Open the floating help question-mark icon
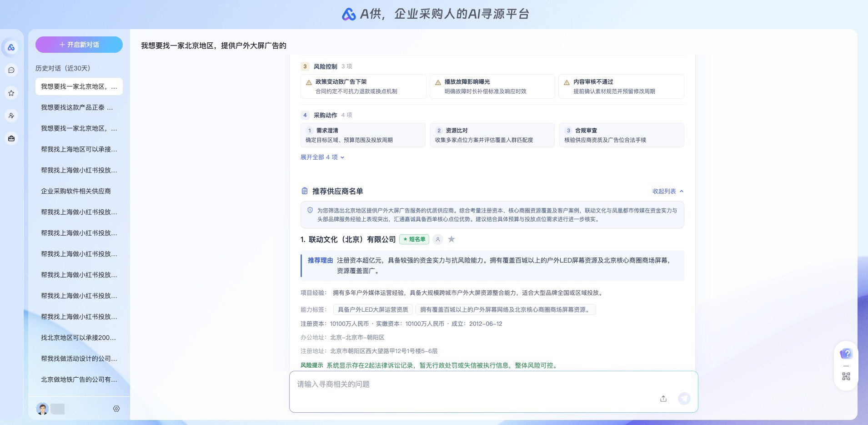868x425 pixels. tap(846, 354)
